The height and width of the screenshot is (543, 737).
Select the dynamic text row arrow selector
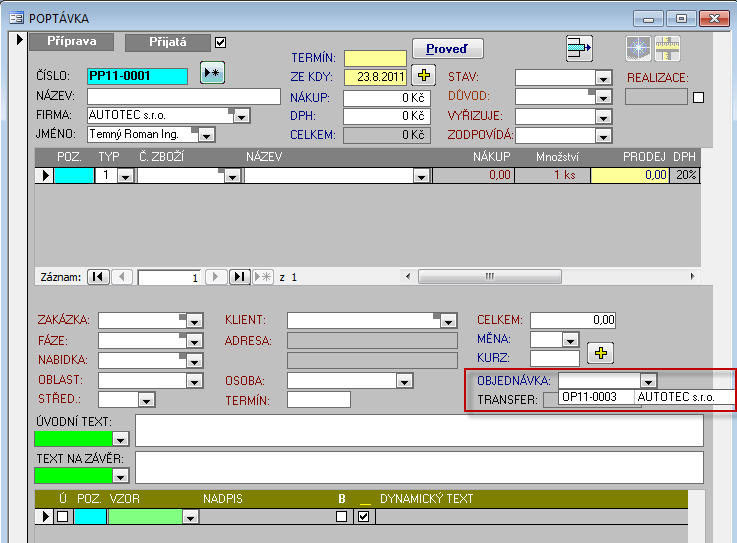(x=45, y=517)
